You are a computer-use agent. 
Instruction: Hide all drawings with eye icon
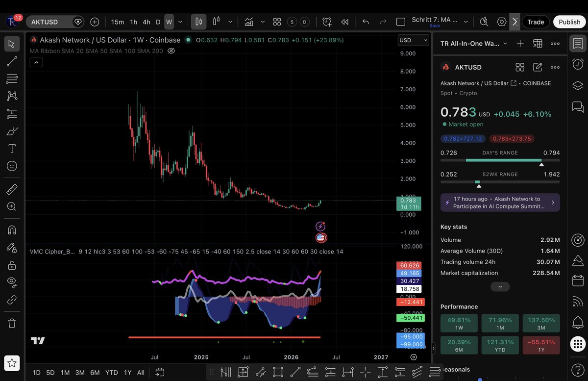tap(12, 282)
